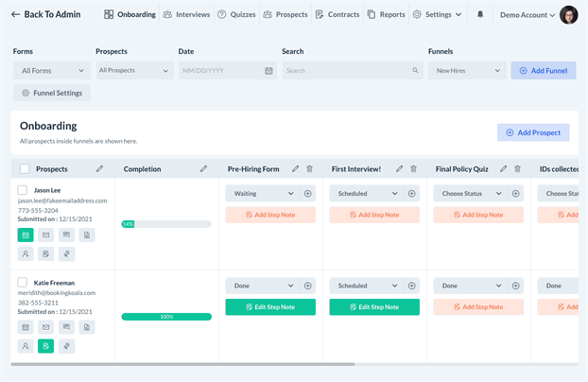This screenshot has height=382, width=588.
Task: Select all prospects with the header checkbox
Action: pos(24,169)
